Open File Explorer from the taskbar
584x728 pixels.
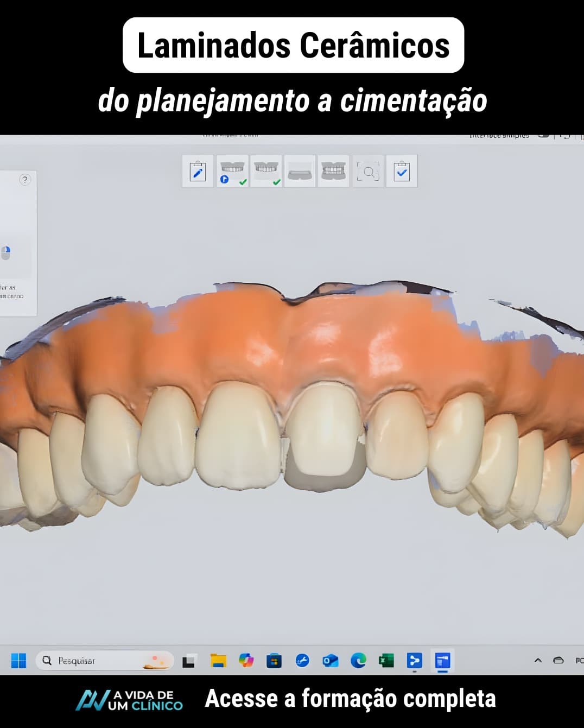(x=218, y=661)
